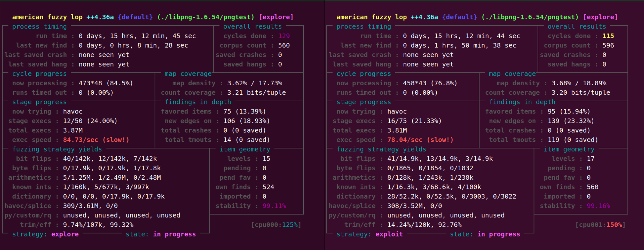Click stability "99.11%" in left pane
Viewport: 644px width, 250px height.
coord(274,206)
